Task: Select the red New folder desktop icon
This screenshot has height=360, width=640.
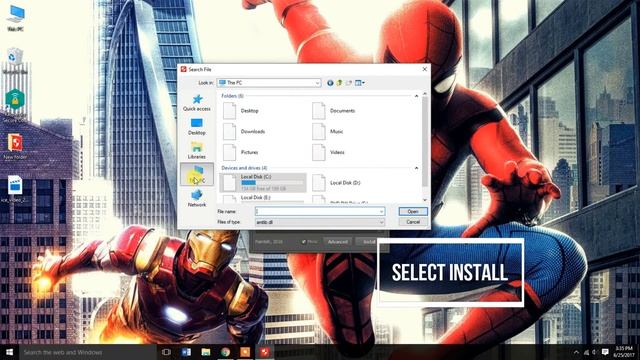Action: coord(15,146)
